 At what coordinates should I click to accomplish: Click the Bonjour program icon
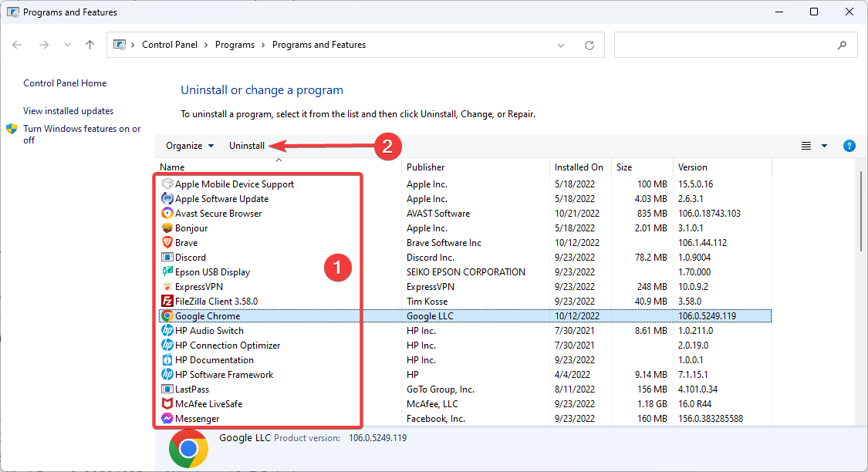[x=167, y=228]
